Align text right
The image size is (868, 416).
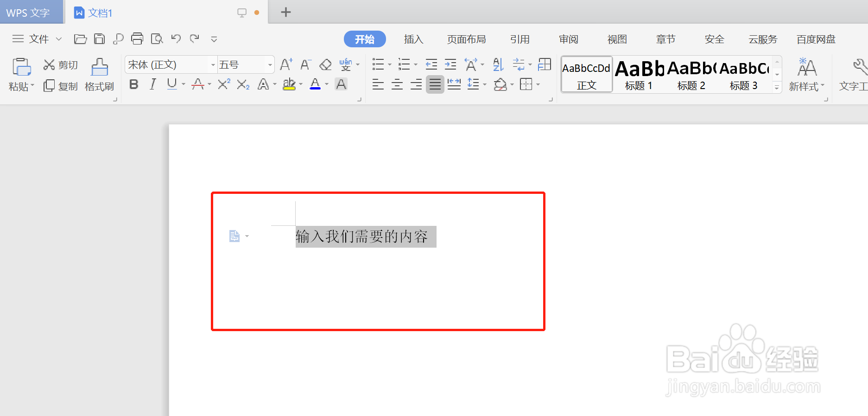tap(416, 84)
